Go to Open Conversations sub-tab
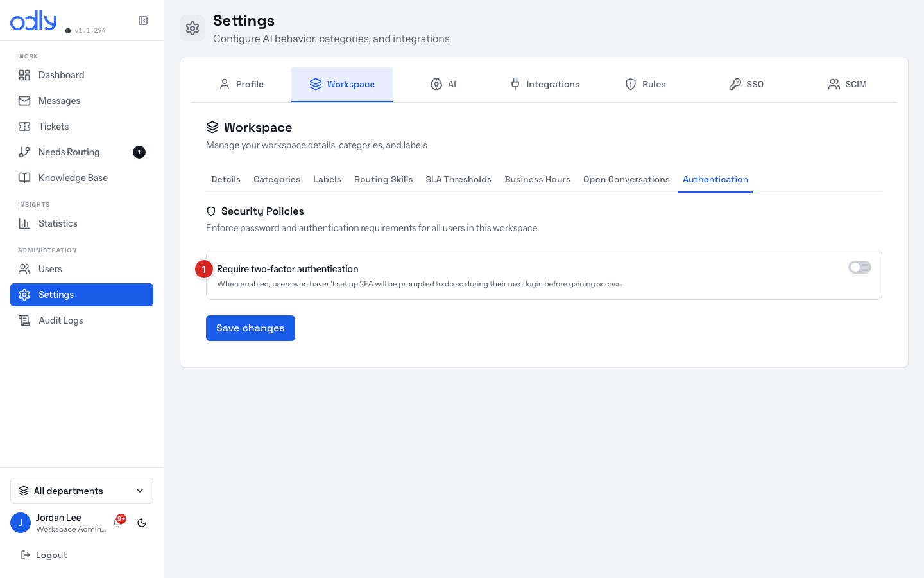This screenshot has height=578, width=924. pyautogui.click(x=626, y=180)
